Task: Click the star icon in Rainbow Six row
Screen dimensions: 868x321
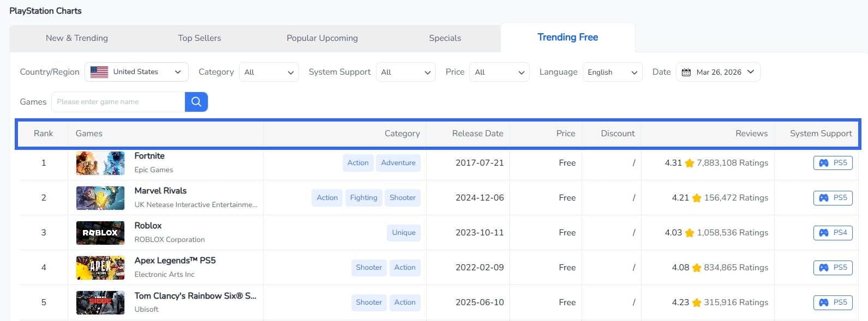Action: click(696, 302)
